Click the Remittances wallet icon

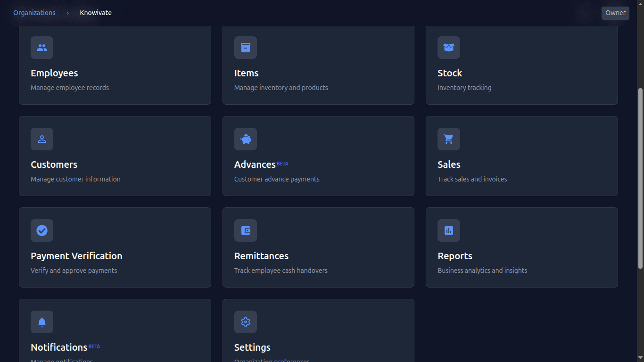(x=246, y=230)
